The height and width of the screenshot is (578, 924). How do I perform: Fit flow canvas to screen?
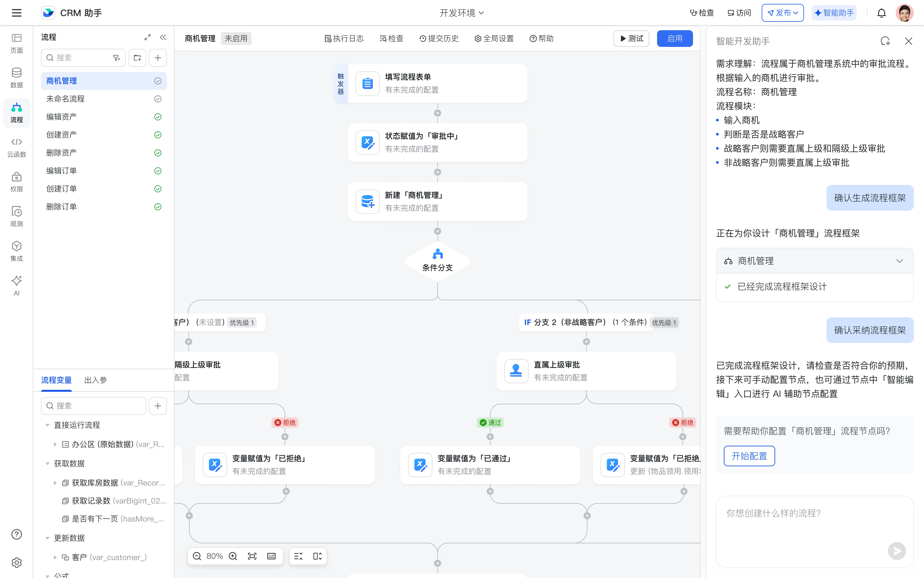(x=252, y=556)
